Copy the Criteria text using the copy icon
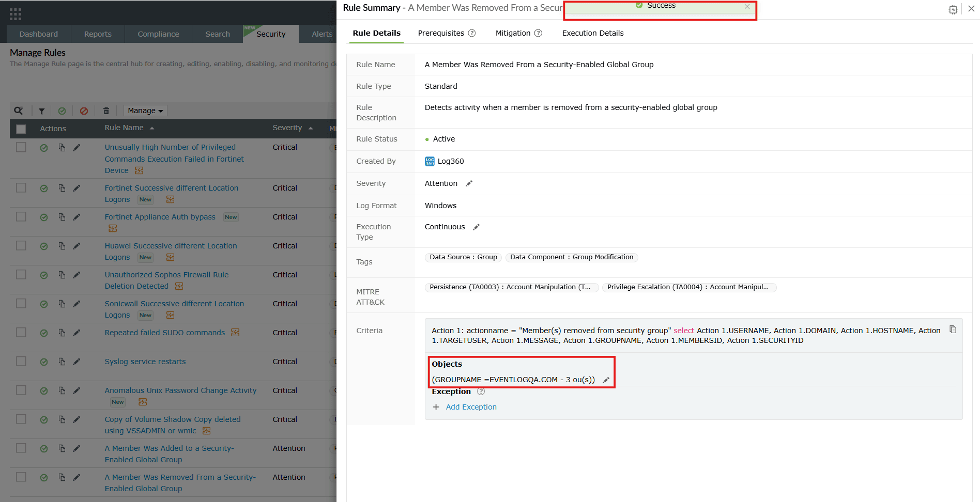Screen dimensions: 980x502 (x=953, y=329)
